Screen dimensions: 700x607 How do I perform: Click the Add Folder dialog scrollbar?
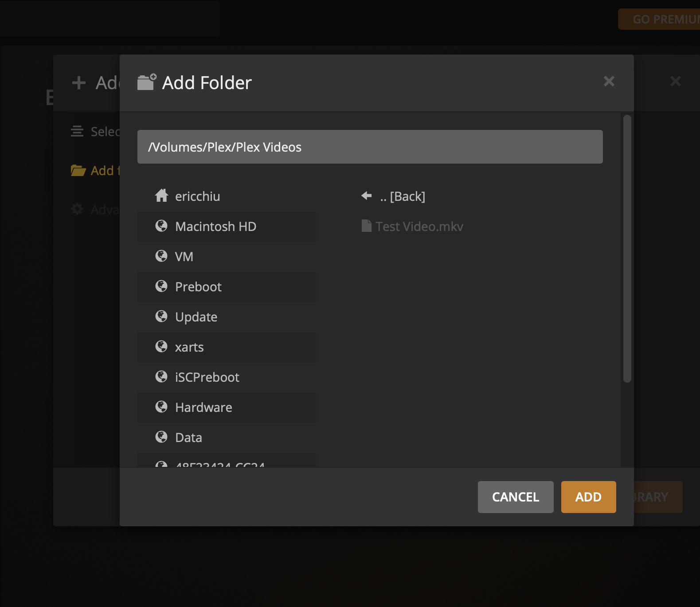627,248
